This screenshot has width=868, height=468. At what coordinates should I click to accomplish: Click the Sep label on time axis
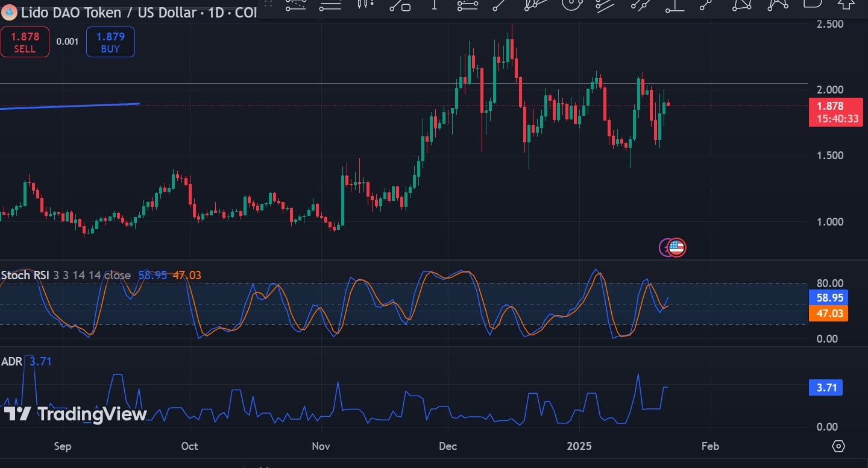coord(63,446)
